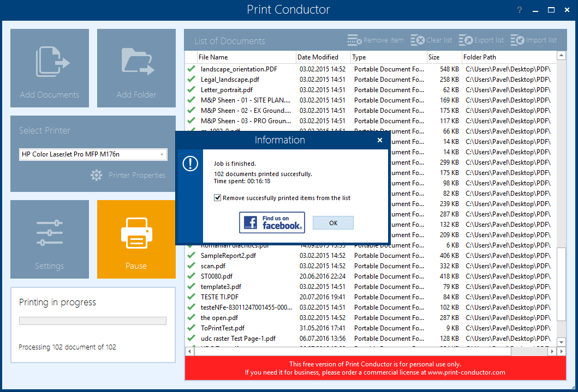Sort by Size column header
The width and height of the screenshot is (578, 392).
pyautogui.click(x=444, y=57)
